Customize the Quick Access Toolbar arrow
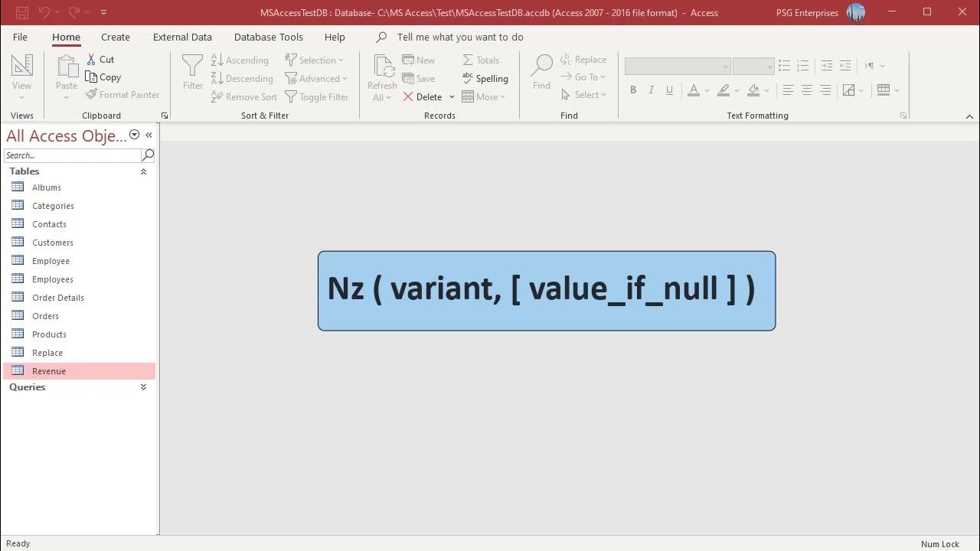This screenshot has height=551, width=980. (x=103, y=12)
